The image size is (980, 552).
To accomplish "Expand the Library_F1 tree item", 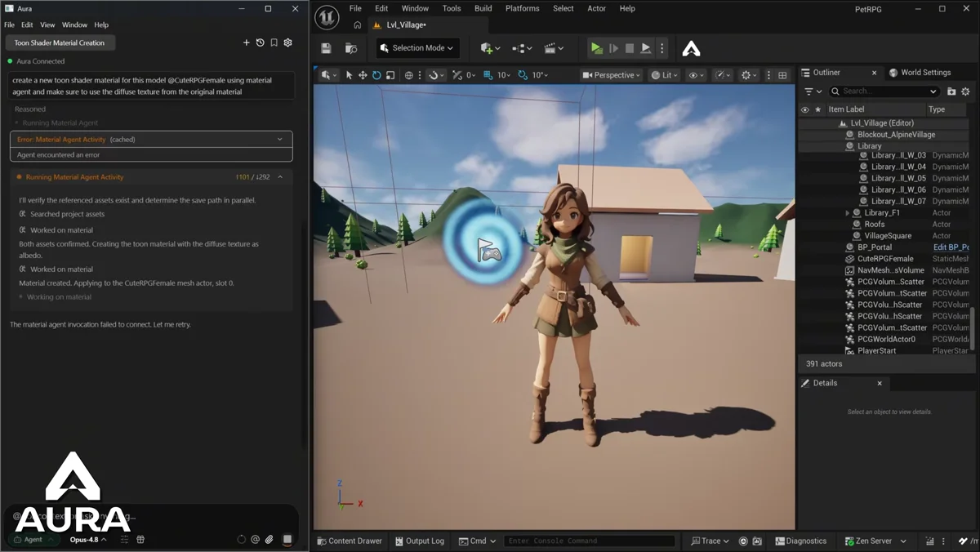I will (848, 213).
